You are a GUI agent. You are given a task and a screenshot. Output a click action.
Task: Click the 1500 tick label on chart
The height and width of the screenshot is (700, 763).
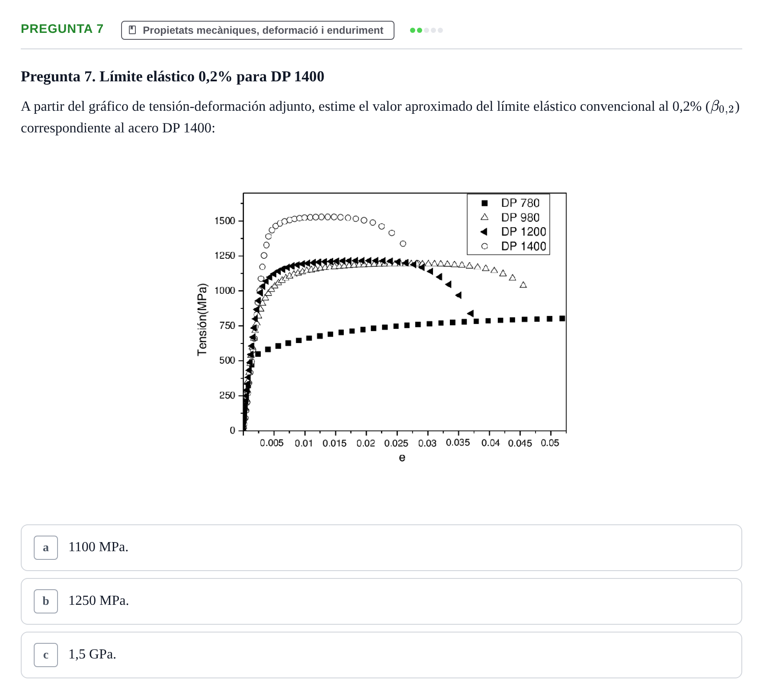point(225,221)
